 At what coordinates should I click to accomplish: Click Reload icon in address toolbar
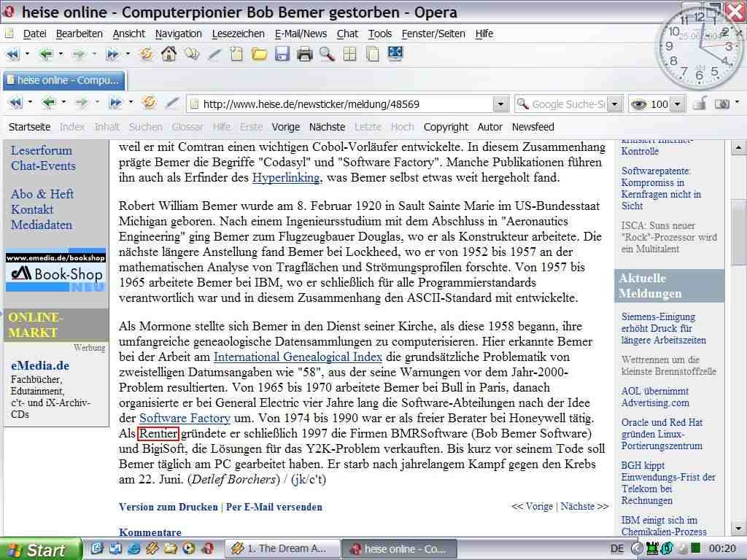click(x=149, y=102)
